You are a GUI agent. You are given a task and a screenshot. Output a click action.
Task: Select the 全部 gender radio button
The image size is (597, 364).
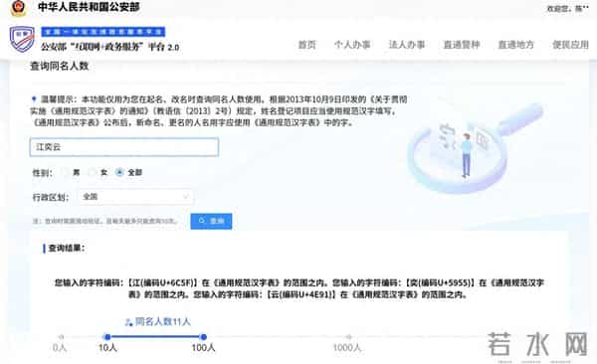coord(119,172)
